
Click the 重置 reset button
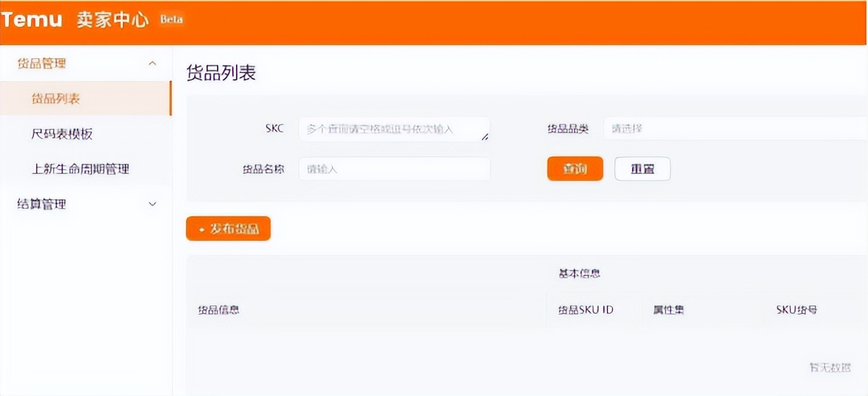point(642,168)
